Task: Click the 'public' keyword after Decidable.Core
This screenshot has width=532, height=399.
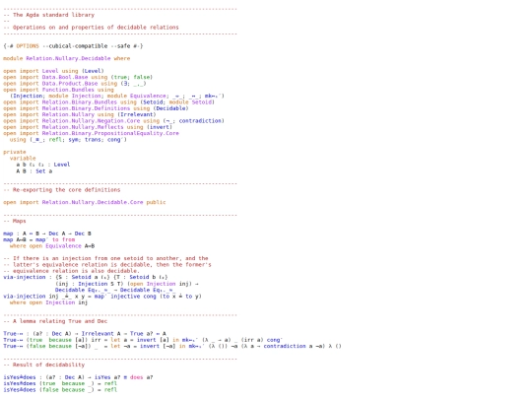Action: click(156, 202)
